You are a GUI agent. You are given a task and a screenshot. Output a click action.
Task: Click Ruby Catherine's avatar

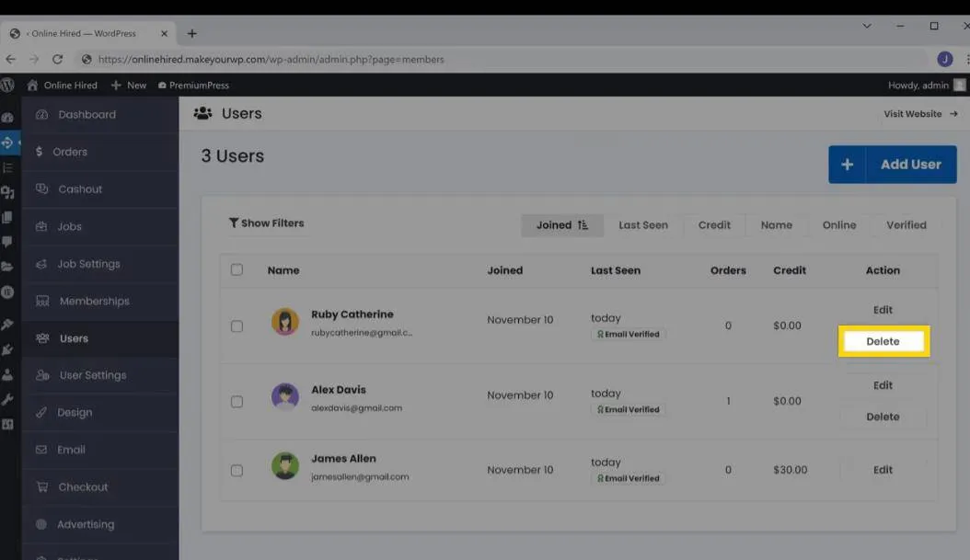coord(285,322)
